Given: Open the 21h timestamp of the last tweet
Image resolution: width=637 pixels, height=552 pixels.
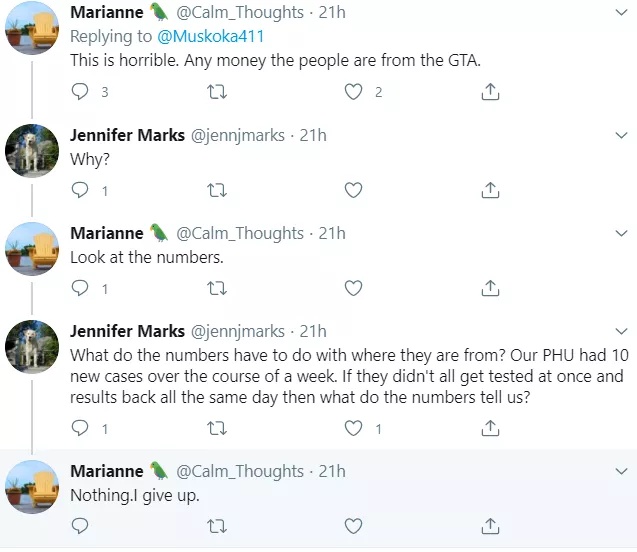Looking at the screenshot, I should point(332,471).
